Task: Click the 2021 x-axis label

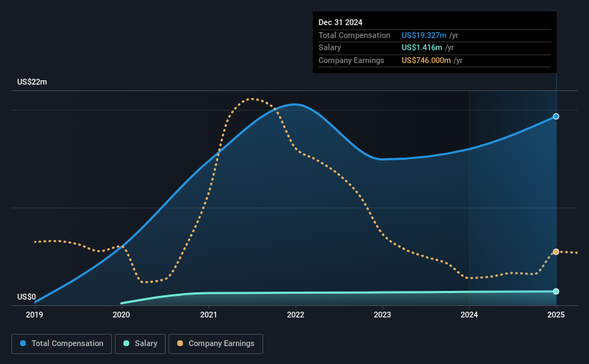Action: [209, 315]
